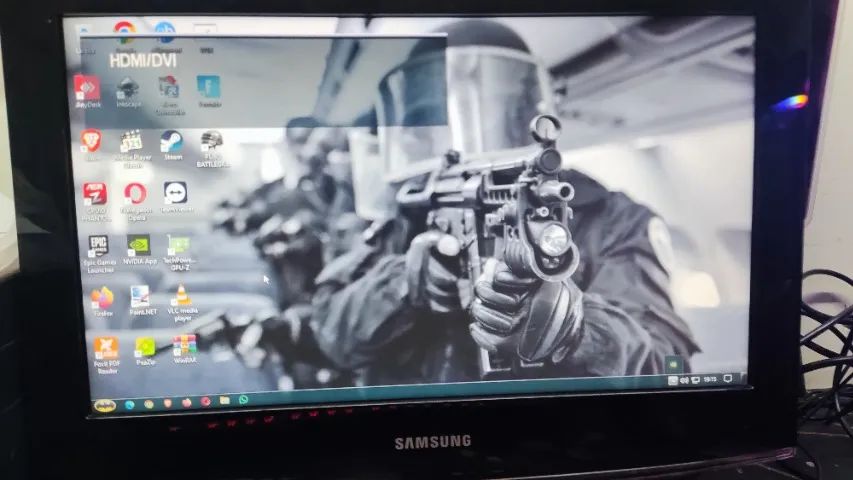The height and width of the screenshot is (480, 853).
Task: Click the taskbar clock
Action: pos(710,379)
